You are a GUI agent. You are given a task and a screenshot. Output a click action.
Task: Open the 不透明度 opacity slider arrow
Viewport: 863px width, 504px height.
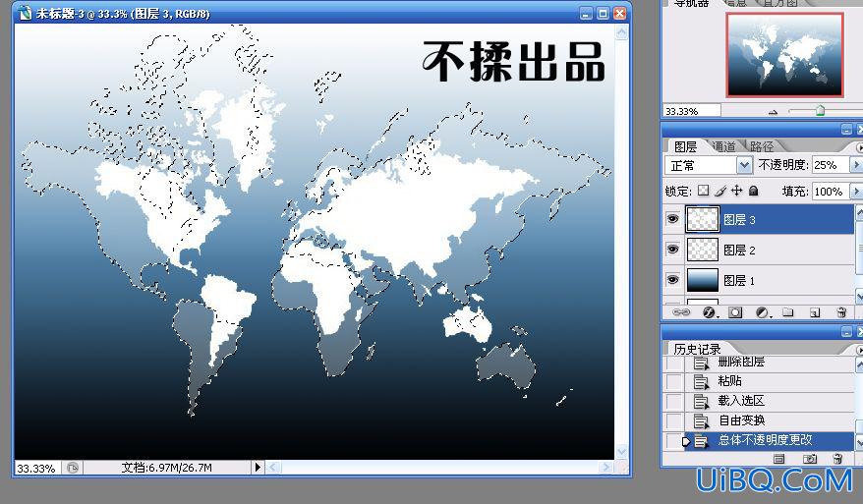click(856, 165)
